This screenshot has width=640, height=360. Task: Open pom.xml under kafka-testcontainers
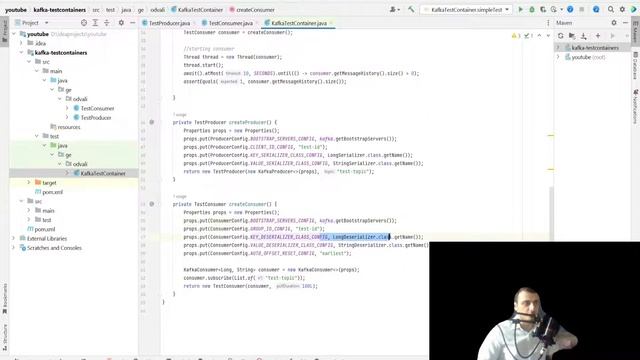click(x=49, y=192)
